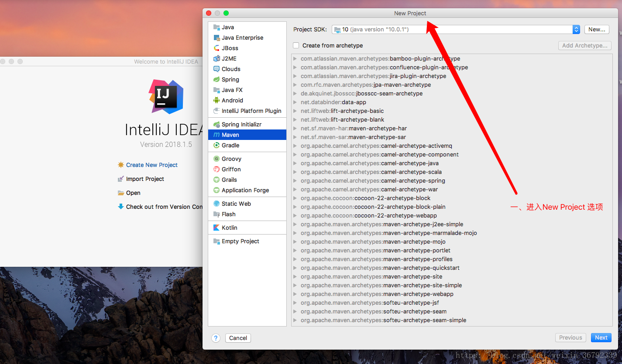The image size is (622, 364).
Task: Click the J2ME icon
Action: coord(216,58)
